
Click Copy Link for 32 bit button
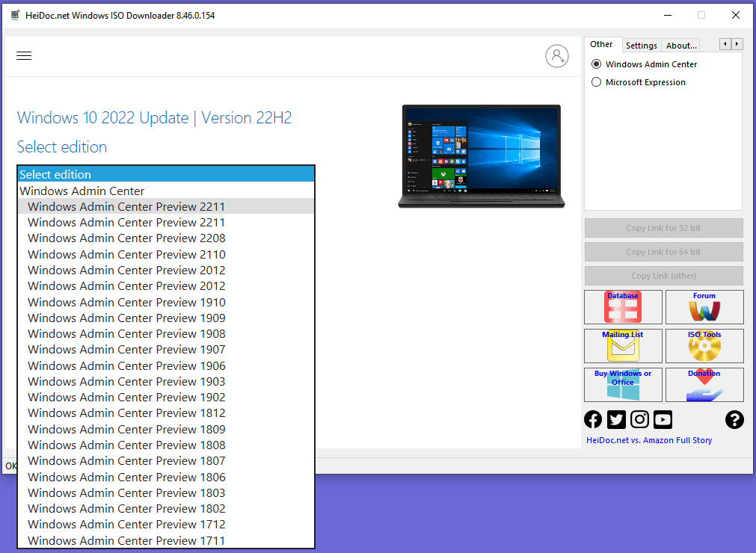coord(663,228)
